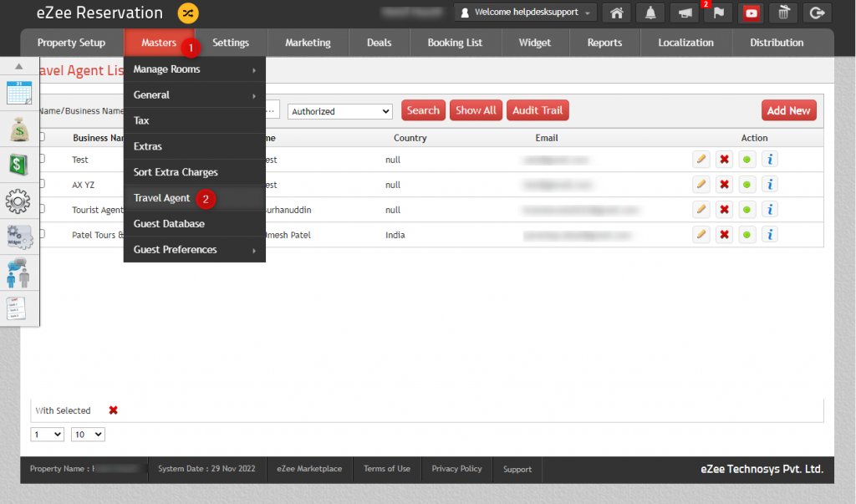The width and height of the screenshot is (856, 504).
Task: Toggle green status for Test row
Action: pos(746,160)
